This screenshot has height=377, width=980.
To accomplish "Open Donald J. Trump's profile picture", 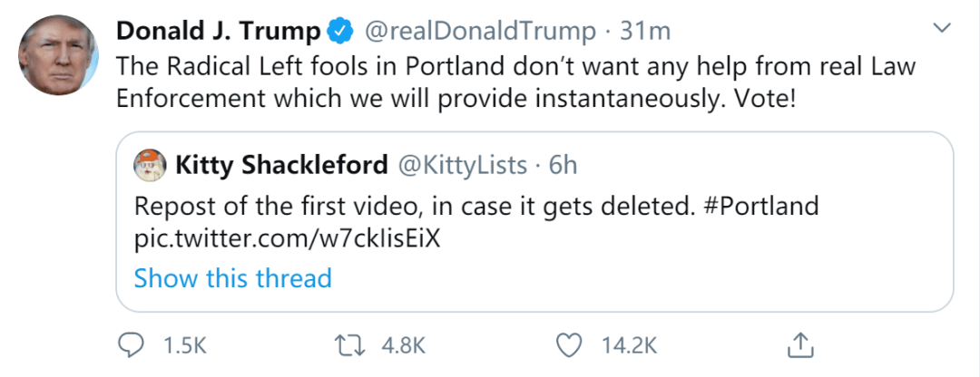I will point(58,54).
